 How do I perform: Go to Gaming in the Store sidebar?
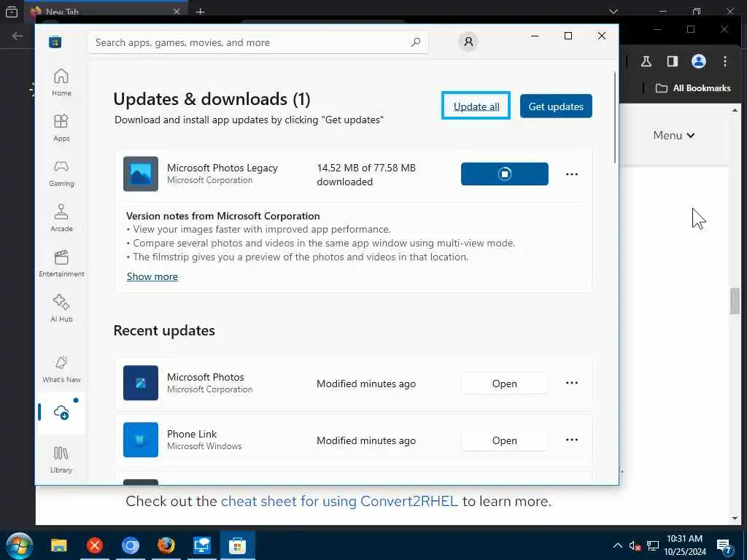click(x=61, y=173)
